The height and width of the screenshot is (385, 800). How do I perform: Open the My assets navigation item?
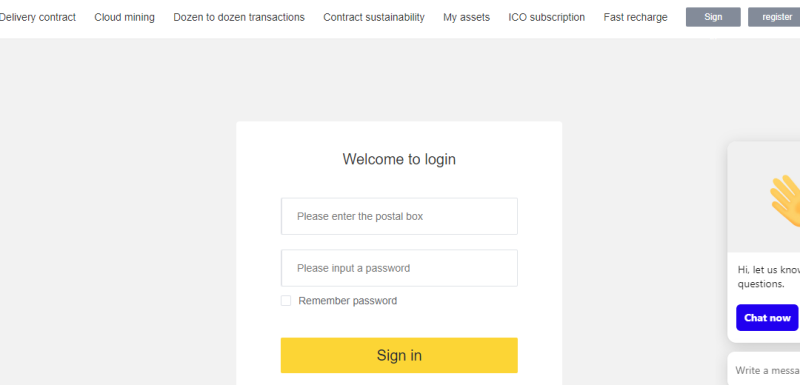(x=466, y=17)
